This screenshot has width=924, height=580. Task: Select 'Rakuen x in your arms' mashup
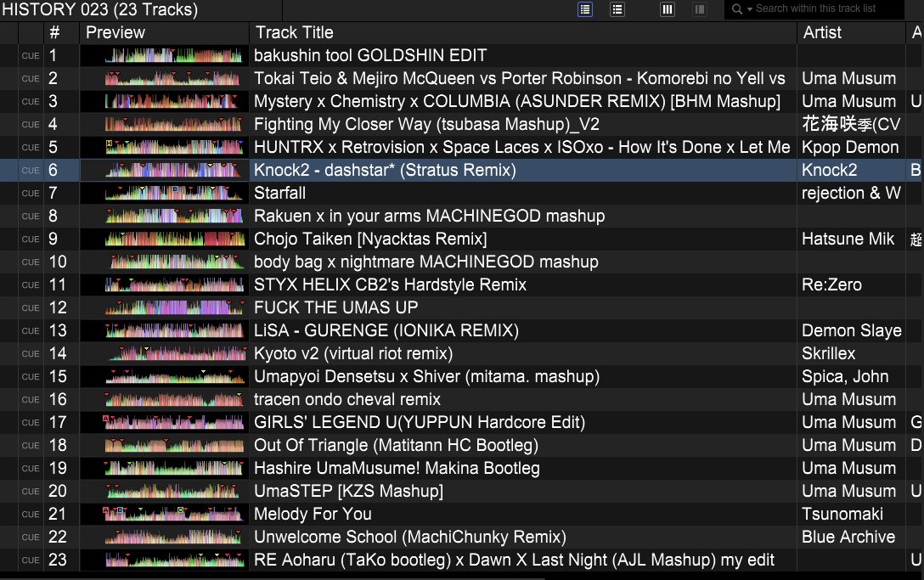coord(429,216)
